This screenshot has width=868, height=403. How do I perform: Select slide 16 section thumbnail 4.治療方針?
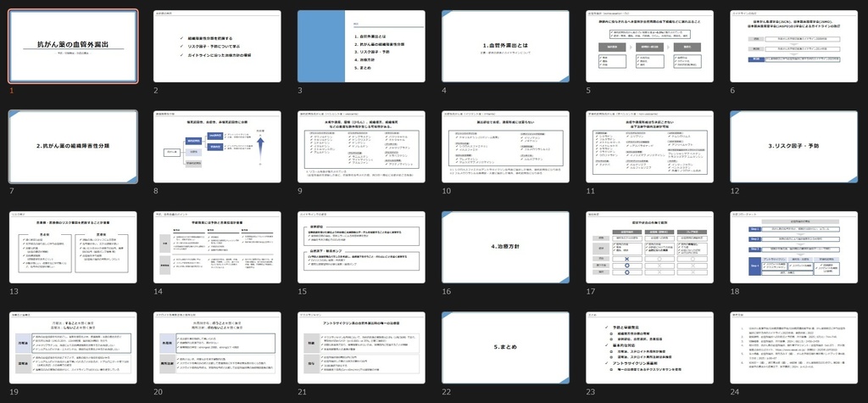coord(505,247)
